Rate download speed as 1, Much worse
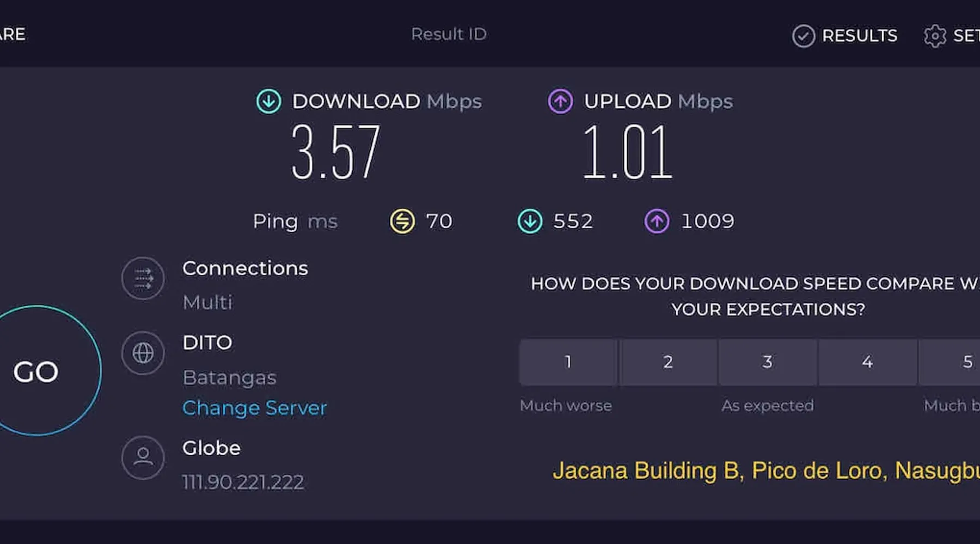The image size is (980, 544). click(568, 362)
